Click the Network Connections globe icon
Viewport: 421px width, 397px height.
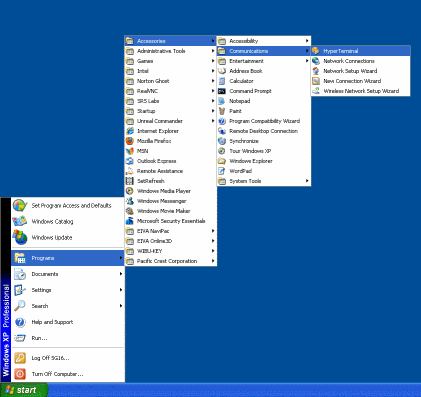coord(316,61)
